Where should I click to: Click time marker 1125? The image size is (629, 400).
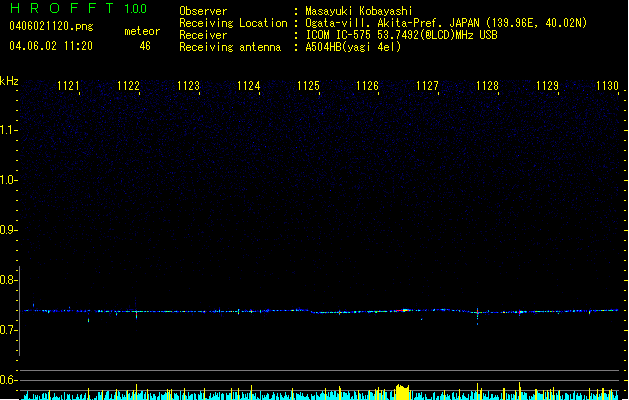coord(308,86)
